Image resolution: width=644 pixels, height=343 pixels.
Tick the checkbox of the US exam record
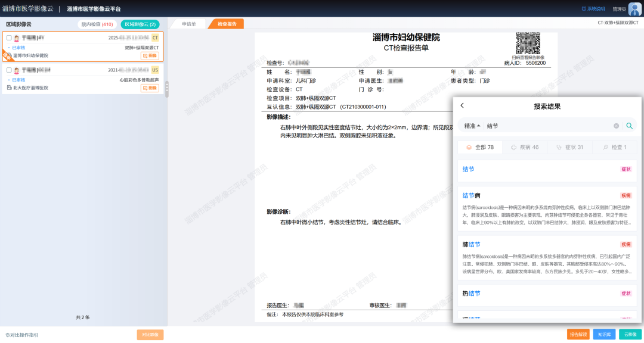point(9,70)
